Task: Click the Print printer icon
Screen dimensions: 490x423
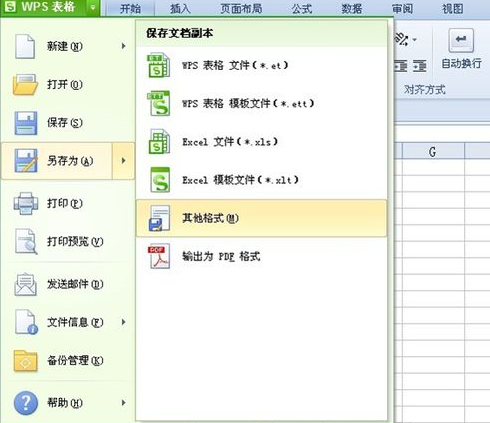Action: [26, 203]
